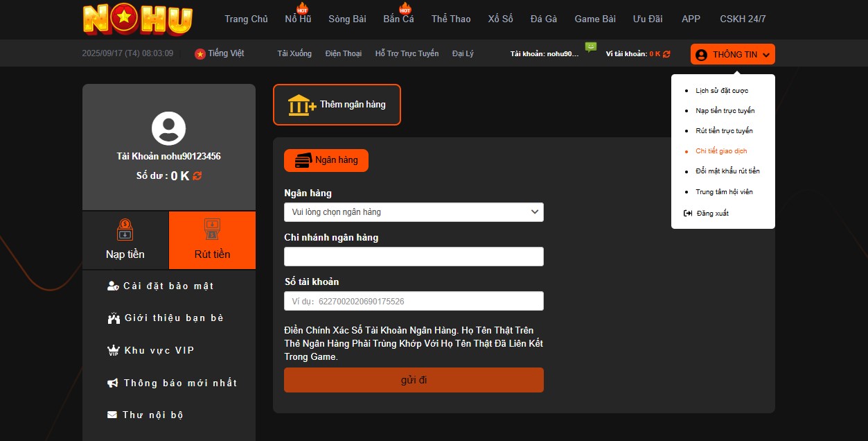Select the Rút tiền withdrawal tab

212,240
